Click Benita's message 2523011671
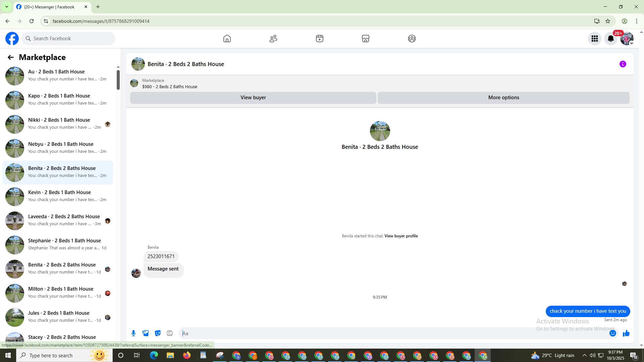644x362 pixels. pyautogui.click(x=161, y=256)
